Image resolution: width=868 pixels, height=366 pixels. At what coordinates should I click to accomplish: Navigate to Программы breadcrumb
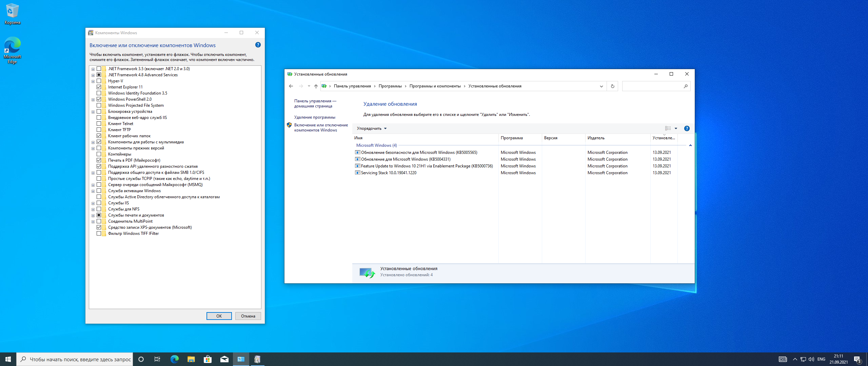click(x=390, y=86)
